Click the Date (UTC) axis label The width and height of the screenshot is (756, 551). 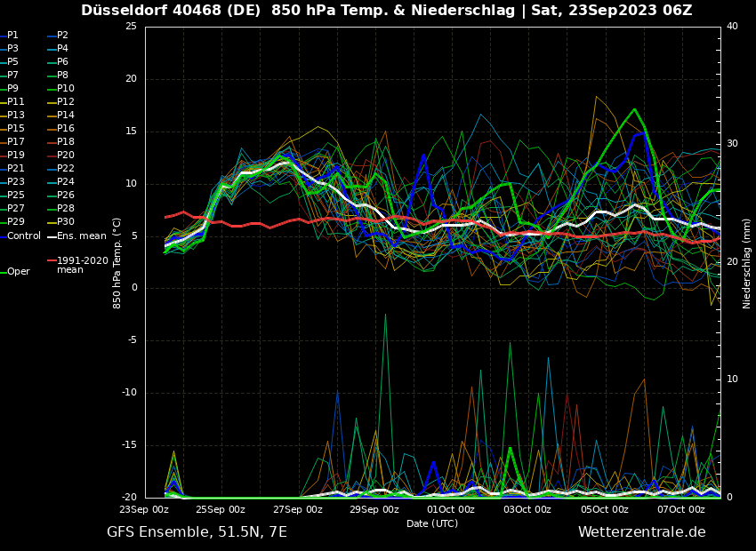(432, 524)
